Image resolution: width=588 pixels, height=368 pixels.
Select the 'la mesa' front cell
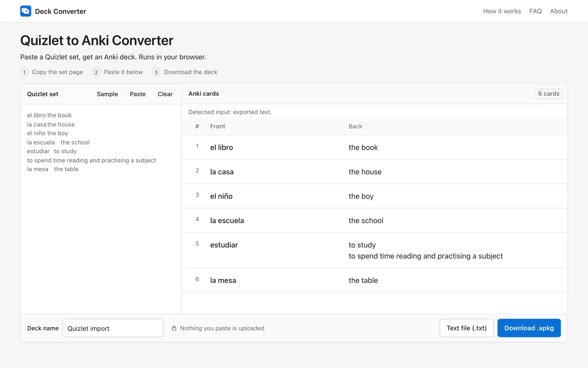(x=223, y=280)
